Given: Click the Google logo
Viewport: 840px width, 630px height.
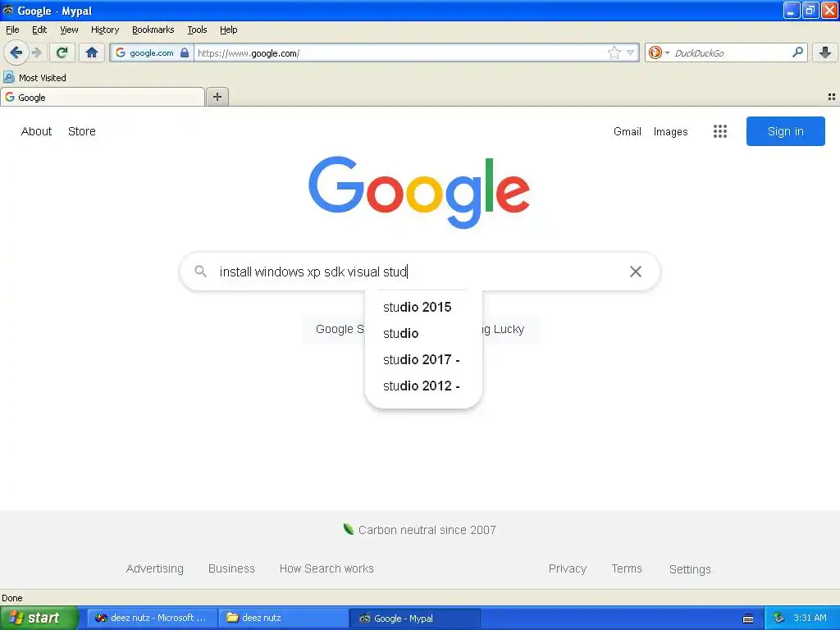Looking at the screenshot, I should tap(419, 192).
